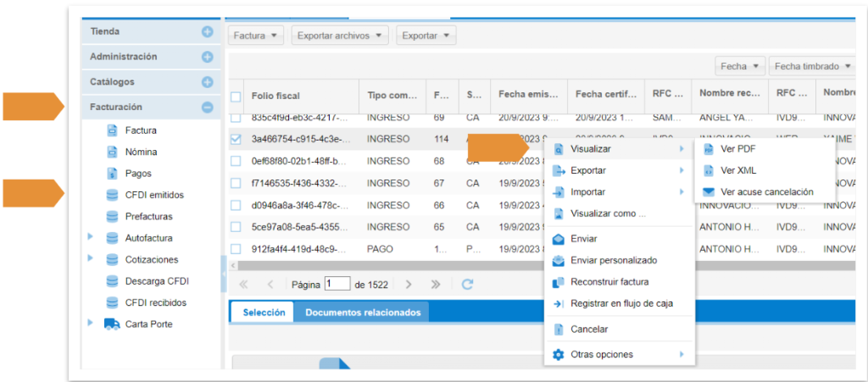This screenshot has height=382, width=868.
Task: Click the Enviar personalizado envelope icon
Action: point(559,260)
